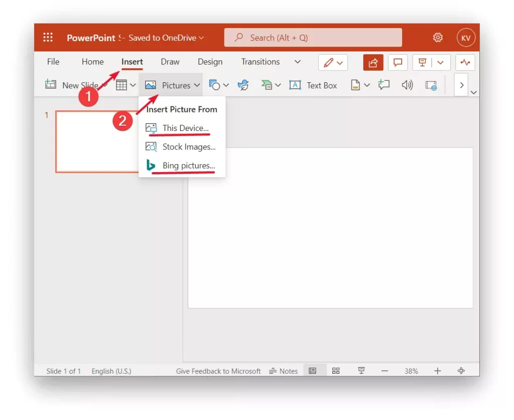
Task: Click Give Feedback to Microsoft link
Action: 218,371
